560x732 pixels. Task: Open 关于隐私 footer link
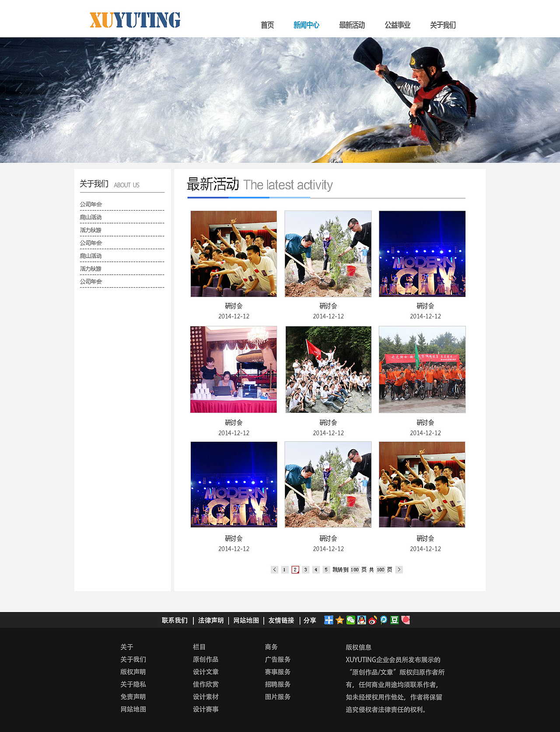(133, 684)
